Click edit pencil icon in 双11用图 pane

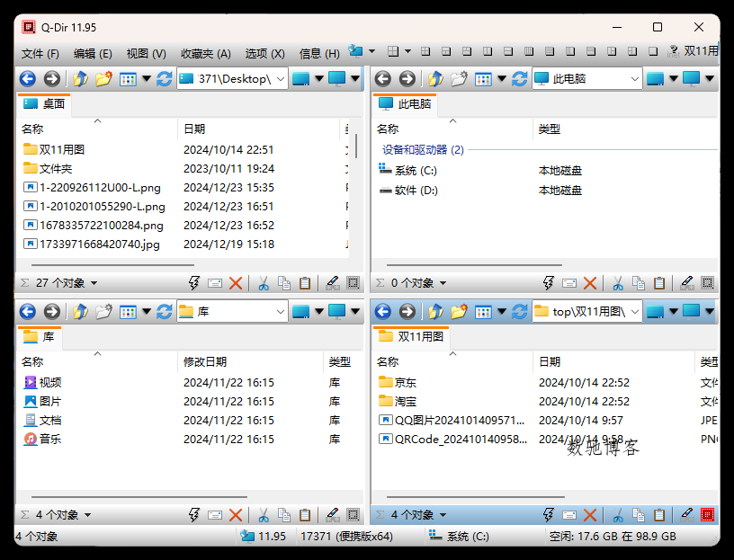pyautogui.click(x=686, y=515)
